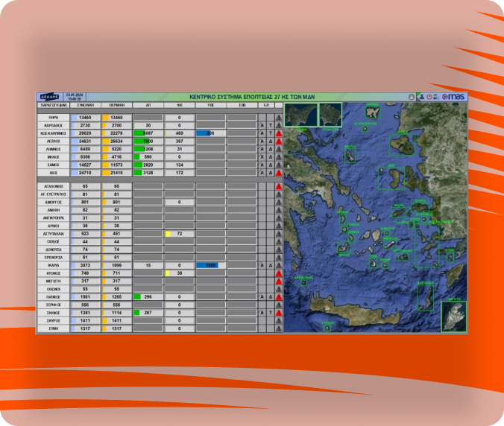This screenshot has height=426, width=504.
Task: Open the ΜΕΓΙΣΤΗ inset map thumbnail
Action: pyautogui.click(x=453, y=316)
